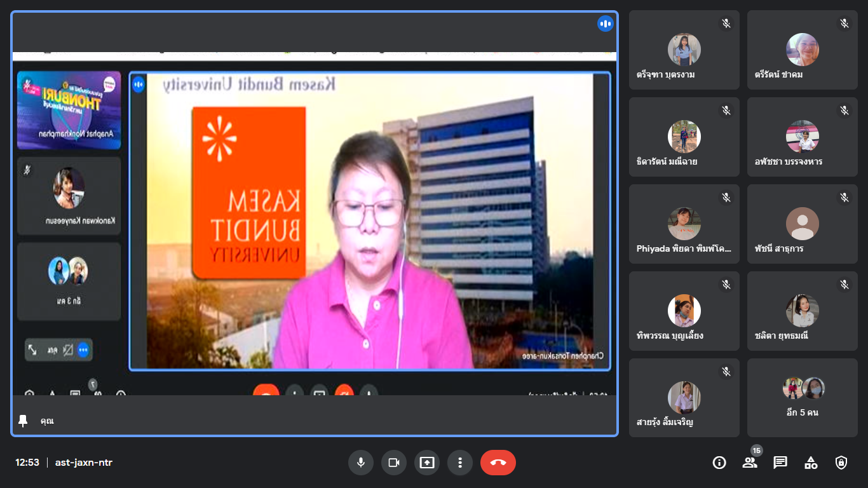Click name label สายรุ้ง ลิ้มเจริญ
This screenshot has width=868, height=488.
pyautogui.click(x=665, y=423)
